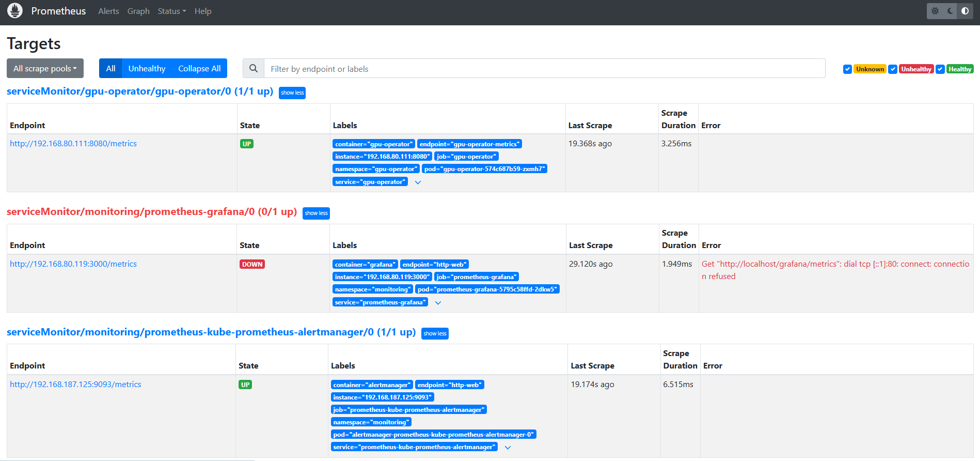Collapse alertmanager pool with show less
The width and height of the screenshot is (980, 461).
(435, 333)
